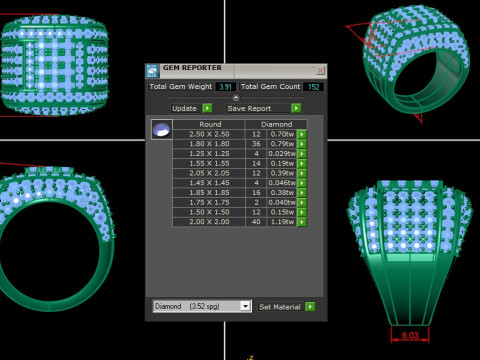The image size is (480, 360).
Task: Select the 2.05 X 2.05 size cell
Action: pos(209,173)
